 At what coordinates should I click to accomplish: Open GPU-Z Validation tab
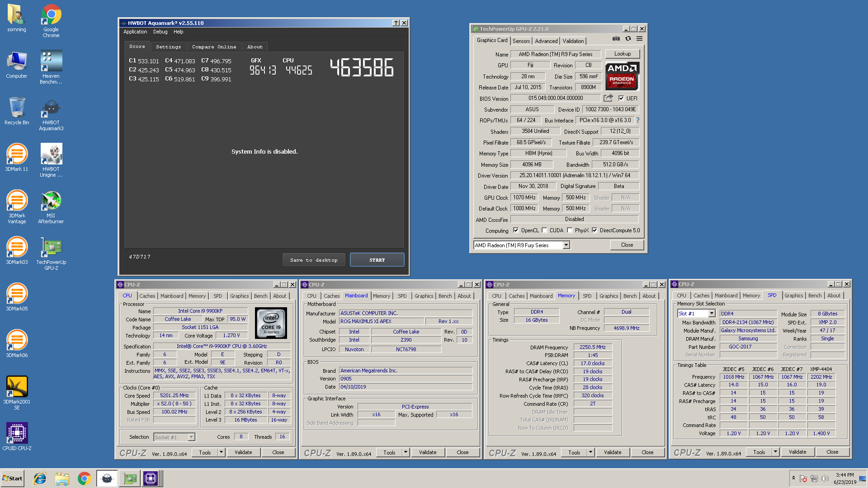coord(573,41)
